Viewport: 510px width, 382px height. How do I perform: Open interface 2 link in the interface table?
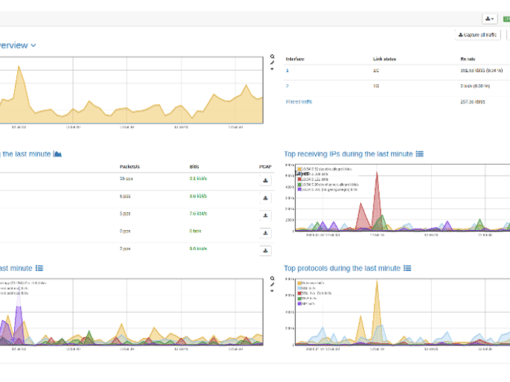tap(287, 86)
